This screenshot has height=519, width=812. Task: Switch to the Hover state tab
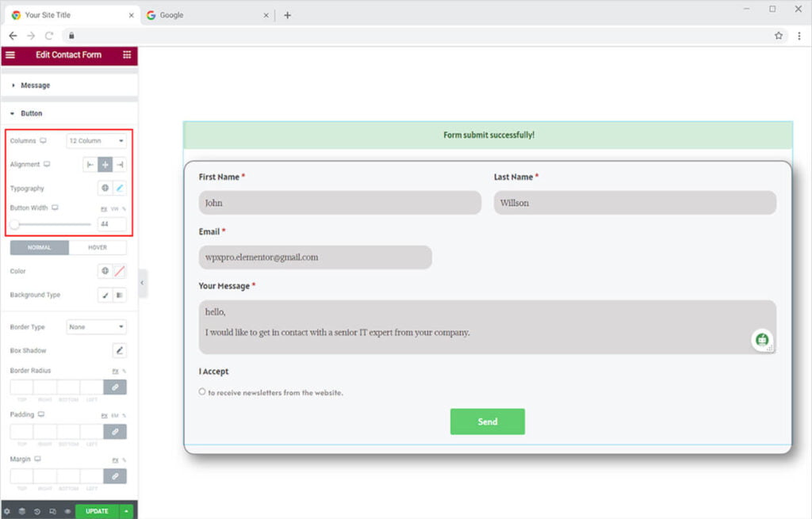[x=98, y=247]
